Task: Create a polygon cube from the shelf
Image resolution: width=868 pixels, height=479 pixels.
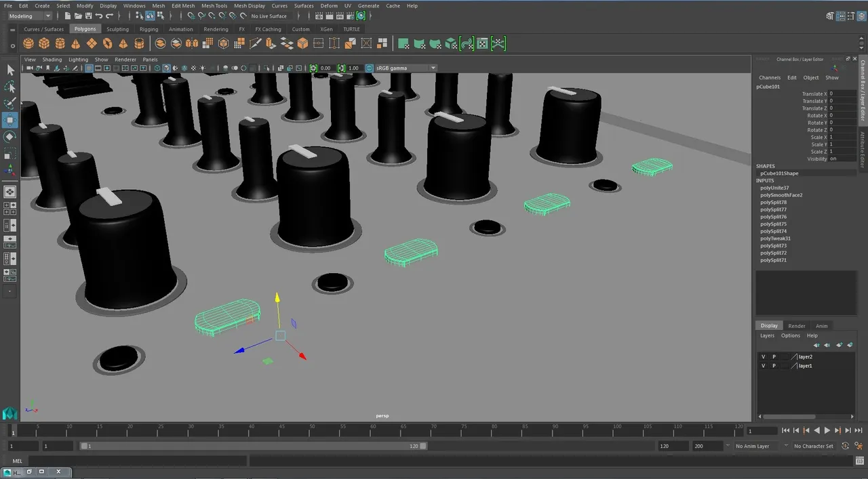Action: coord(44,43)
